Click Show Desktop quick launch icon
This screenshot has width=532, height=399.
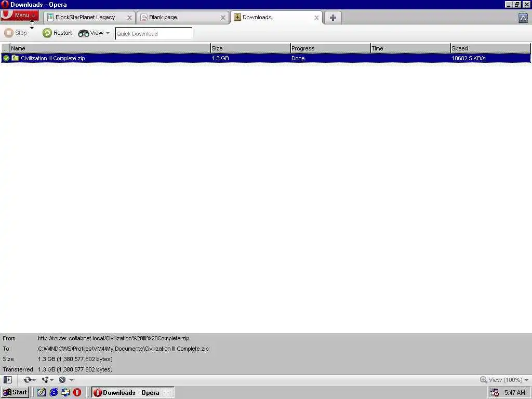coord(65,392)
